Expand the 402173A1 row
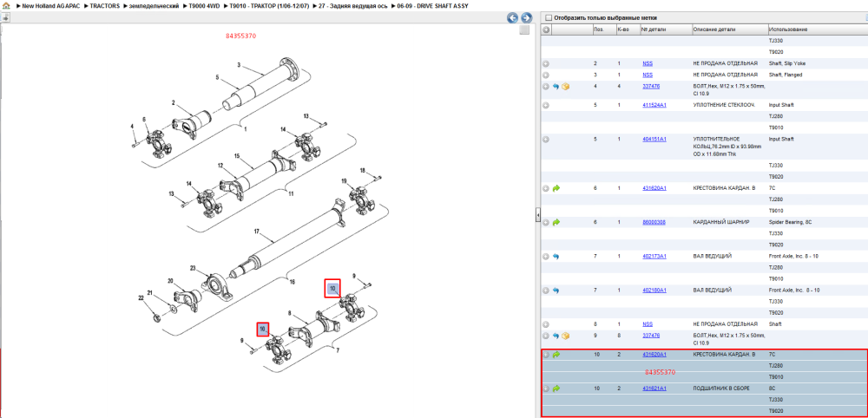This screenshot has height=418, width=868. click(x=546, y=257)
